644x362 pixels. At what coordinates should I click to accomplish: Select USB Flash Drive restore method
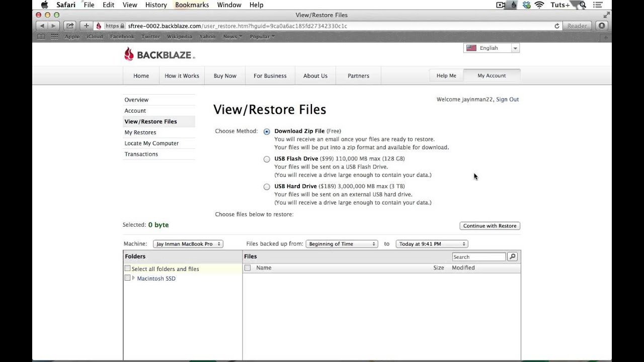pos(267,159)
